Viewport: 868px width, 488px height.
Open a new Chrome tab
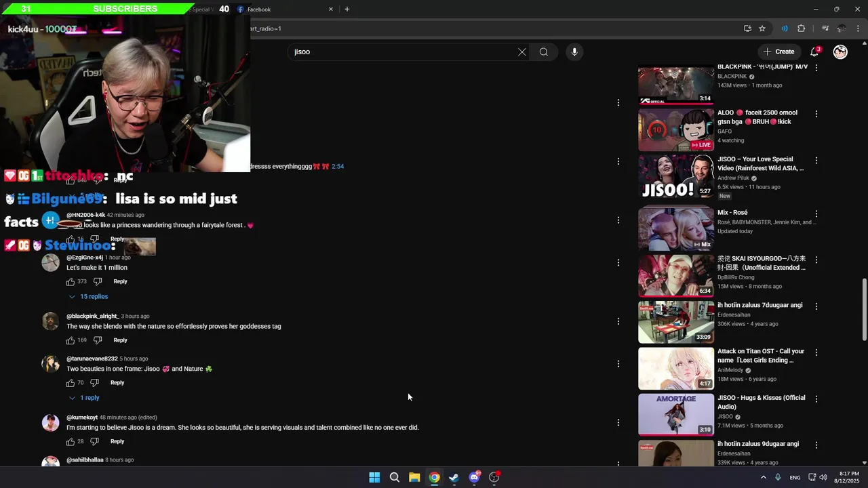pos(347,9)
